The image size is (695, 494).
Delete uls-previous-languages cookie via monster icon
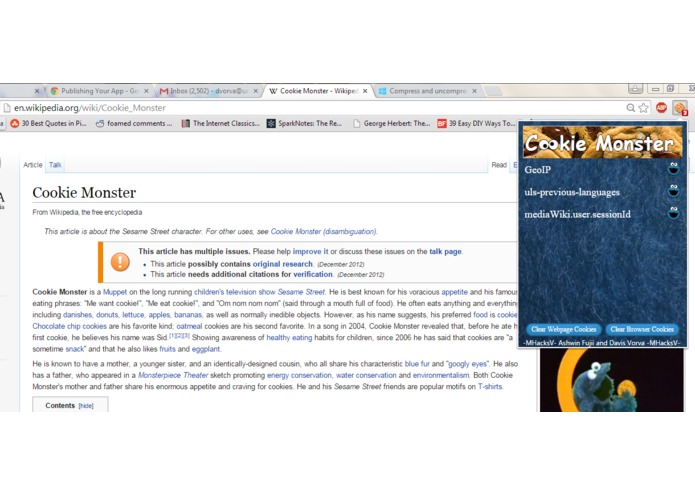pyautogui.click(x=673, y=191)
